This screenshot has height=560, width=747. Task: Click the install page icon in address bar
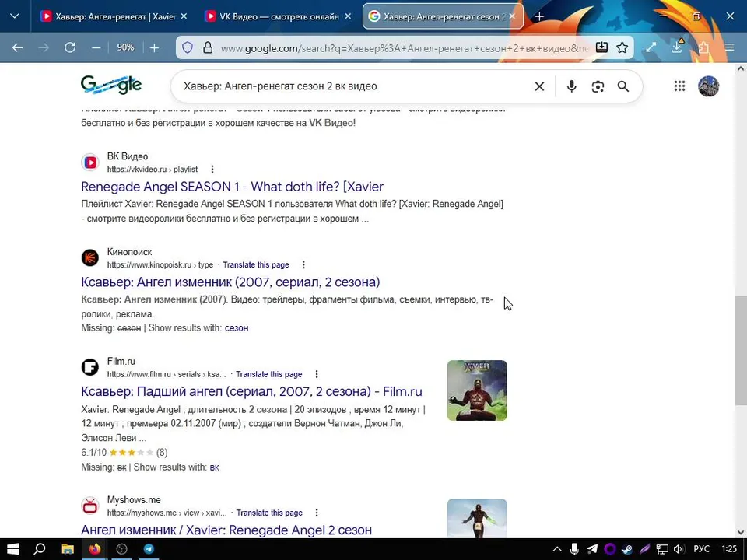click(601, 47)
